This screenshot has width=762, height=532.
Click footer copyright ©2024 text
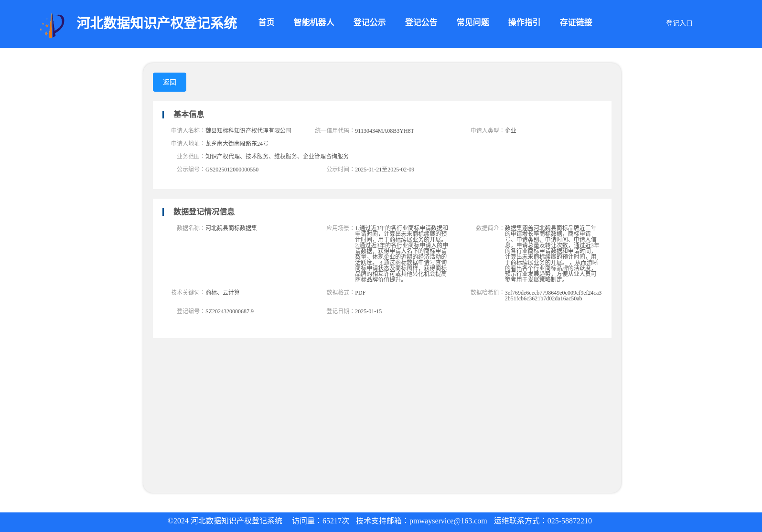225,521
